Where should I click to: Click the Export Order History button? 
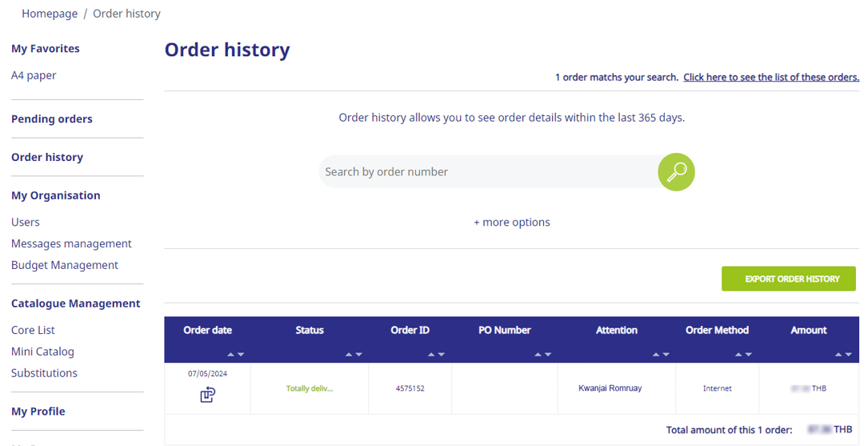(x=789, y=279)
